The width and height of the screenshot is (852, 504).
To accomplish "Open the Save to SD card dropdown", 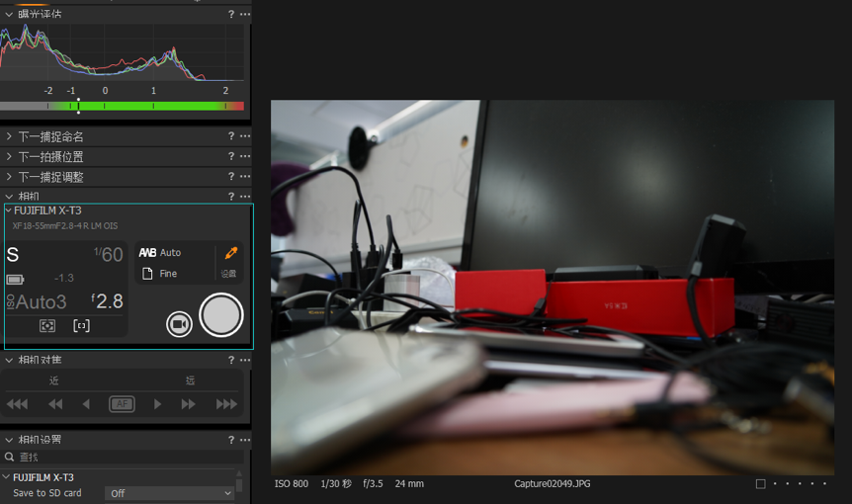I will 170,493.
